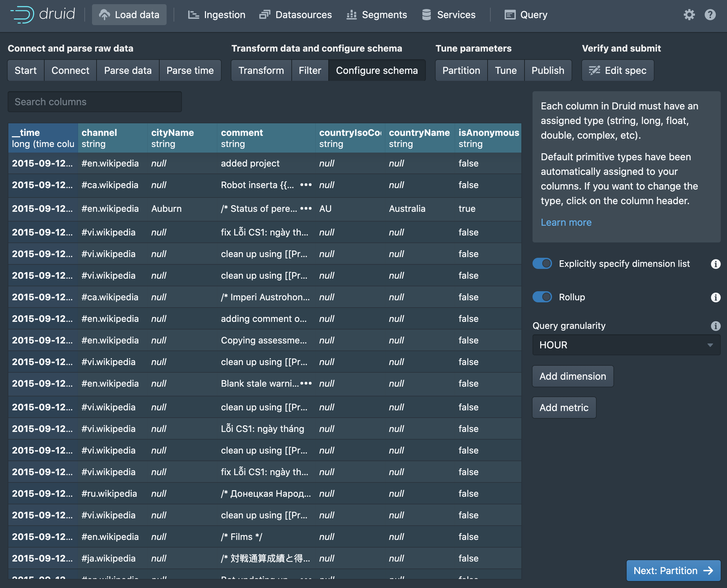Click info icon beside Rollup
The height and width of the screenshot is (588, 727).
(x=715, y=297)
